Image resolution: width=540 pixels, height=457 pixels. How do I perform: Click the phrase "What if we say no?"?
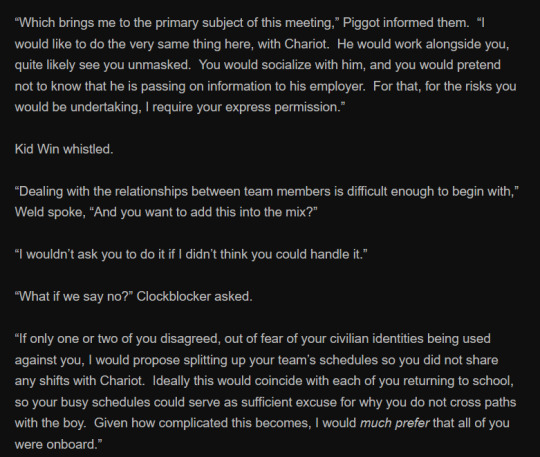74,297
